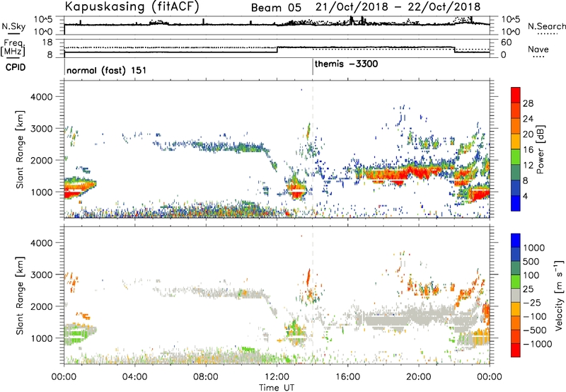
Task: Select the "Nave" legend label
Action: pos(538,50)
